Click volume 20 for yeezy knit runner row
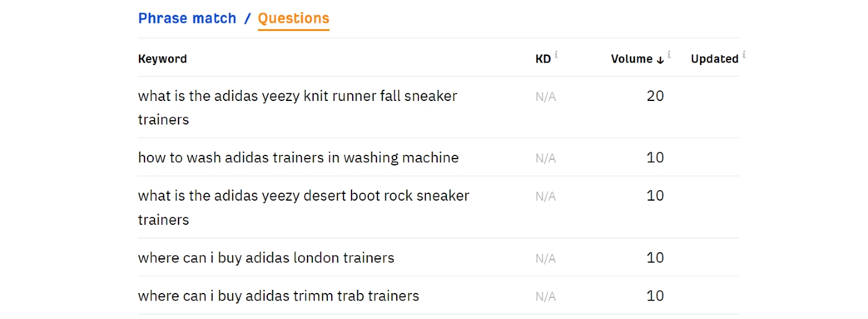 click(655, 96)
